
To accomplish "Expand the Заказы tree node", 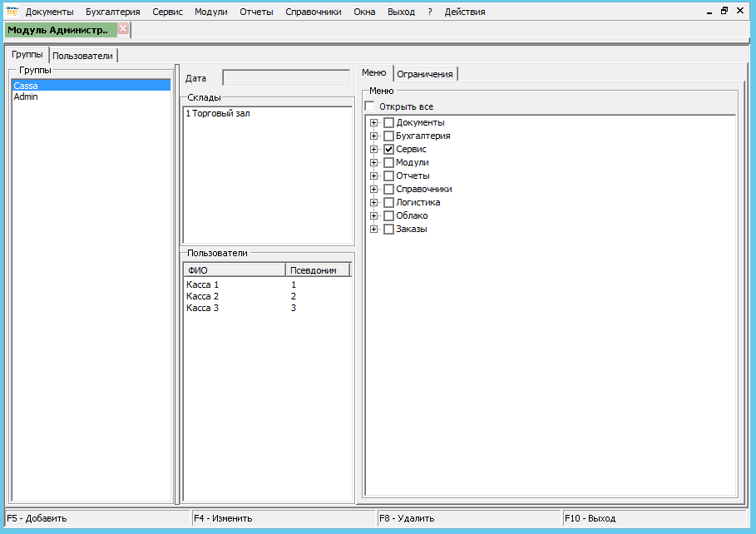I will tap(374, 229).
